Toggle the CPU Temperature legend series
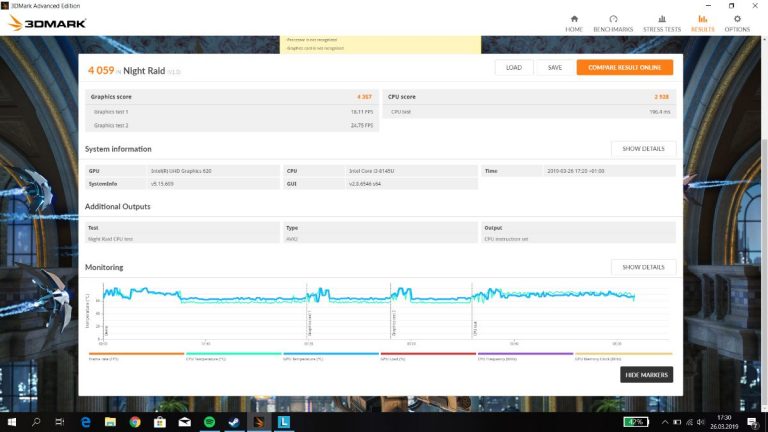This screenshot has height=432, width=768. click(233, 355)
